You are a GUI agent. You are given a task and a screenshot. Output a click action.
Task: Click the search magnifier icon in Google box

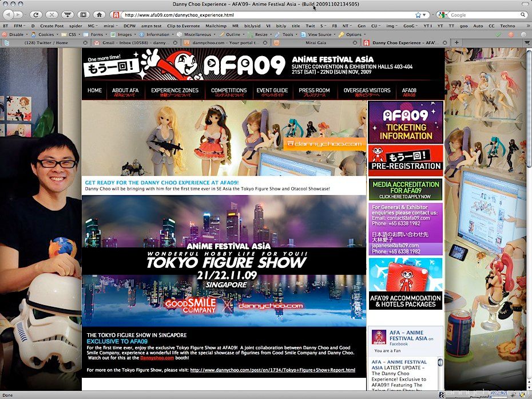click(x=523, y=14)
